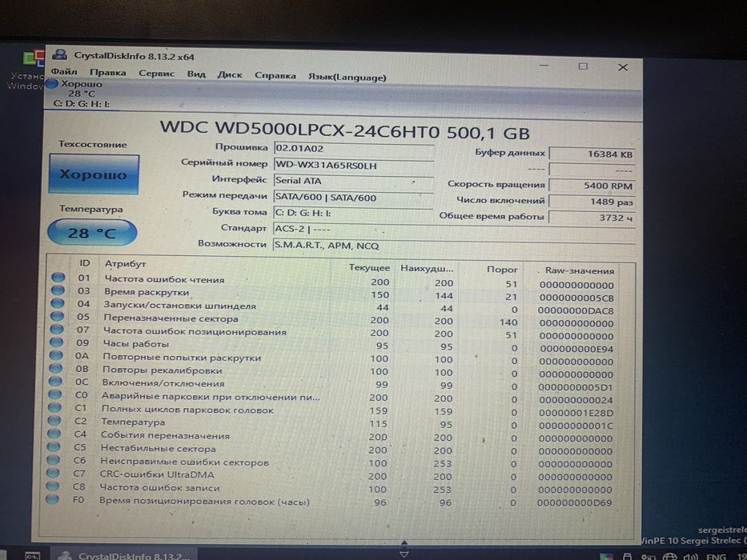Click the 28 °C temperature button
This screenshot has height=560, width=747.
(x=92, y=232)
